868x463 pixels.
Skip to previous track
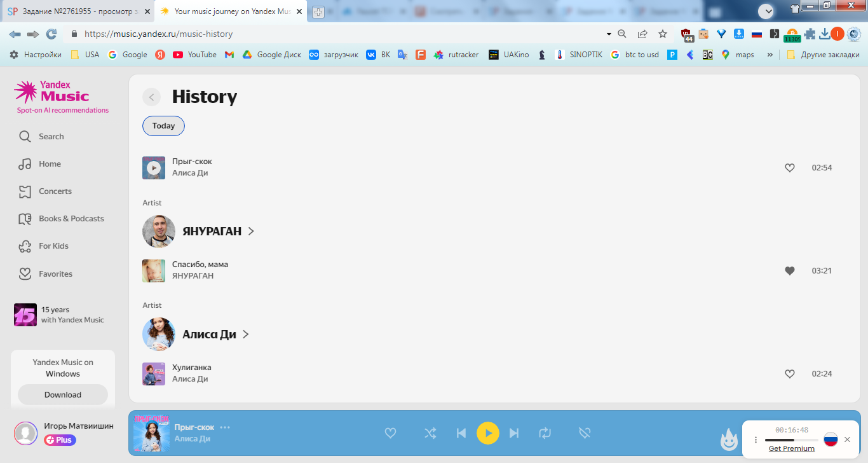461,433
